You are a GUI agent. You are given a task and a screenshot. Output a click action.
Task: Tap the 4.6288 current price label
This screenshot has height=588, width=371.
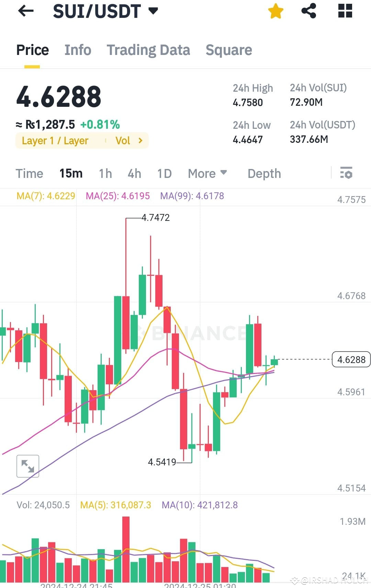(x=351, y=360)
